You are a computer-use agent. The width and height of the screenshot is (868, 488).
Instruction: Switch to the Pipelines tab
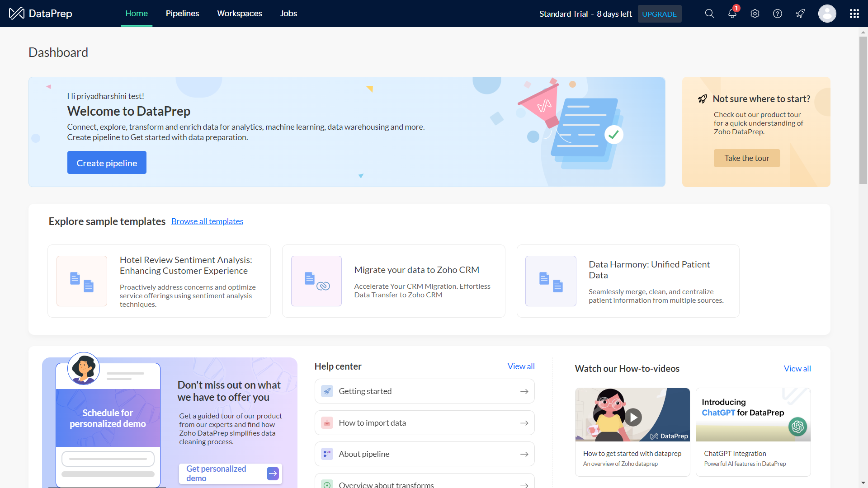(x=182, y=14)
